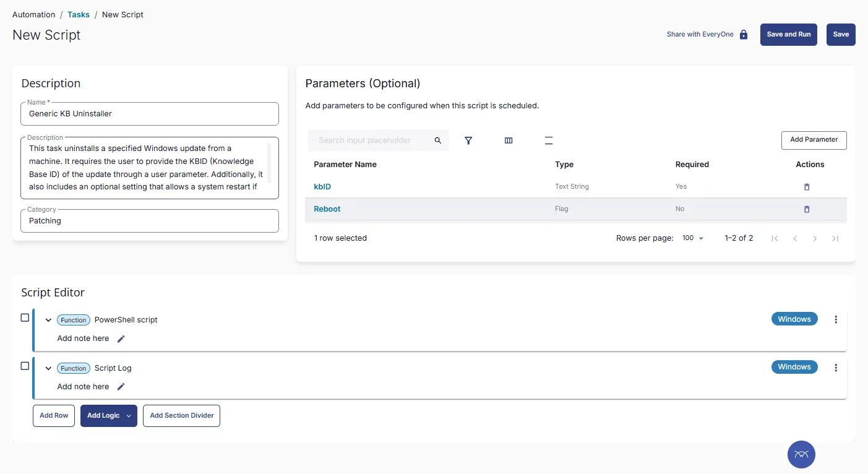Screen dimensions: 868x474
Task: Delete the Reboot parameter with trash icon
Action: click(806, 209)
